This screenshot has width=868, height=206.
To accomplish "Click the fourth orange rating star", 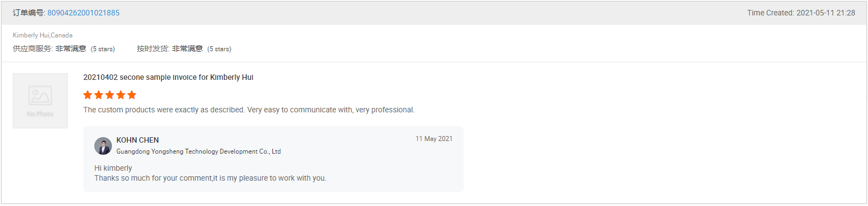I will coord(121,95).
